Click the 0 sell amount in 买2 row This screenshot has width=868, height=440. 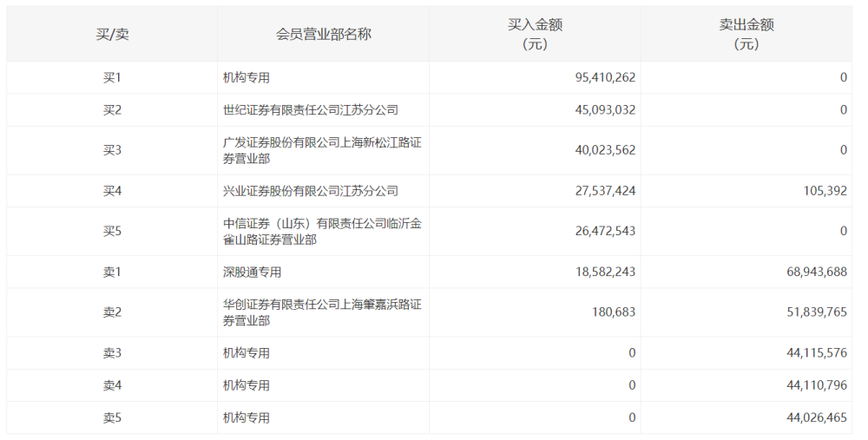[844, 109]
